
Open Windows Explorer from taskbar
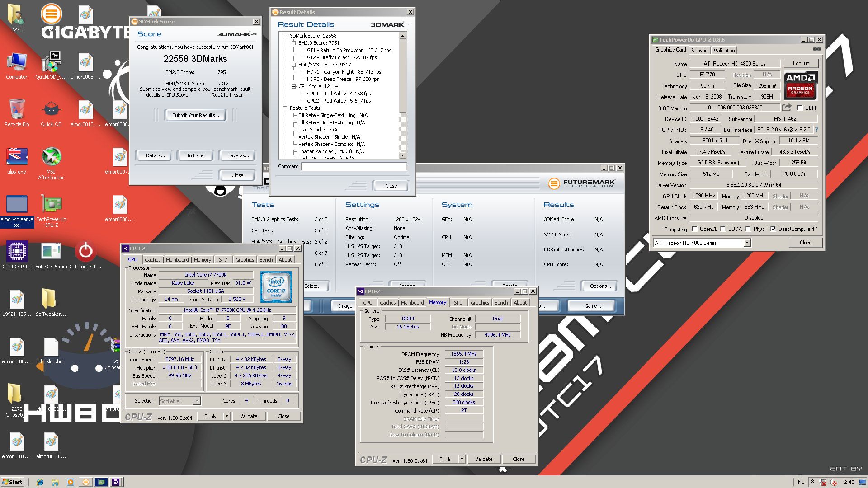[55, 482]
